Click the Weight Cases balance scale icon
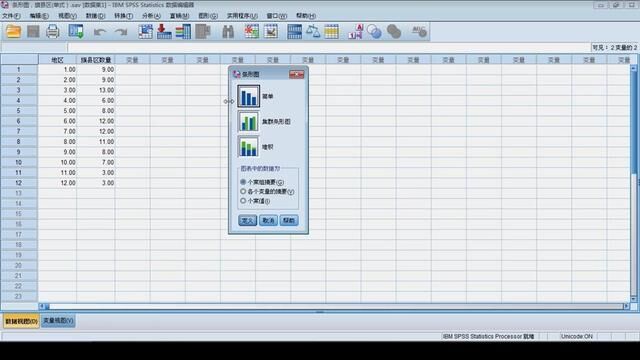This screenshot has height=360, width=640. pyautogui.click(x=313, y=31)
